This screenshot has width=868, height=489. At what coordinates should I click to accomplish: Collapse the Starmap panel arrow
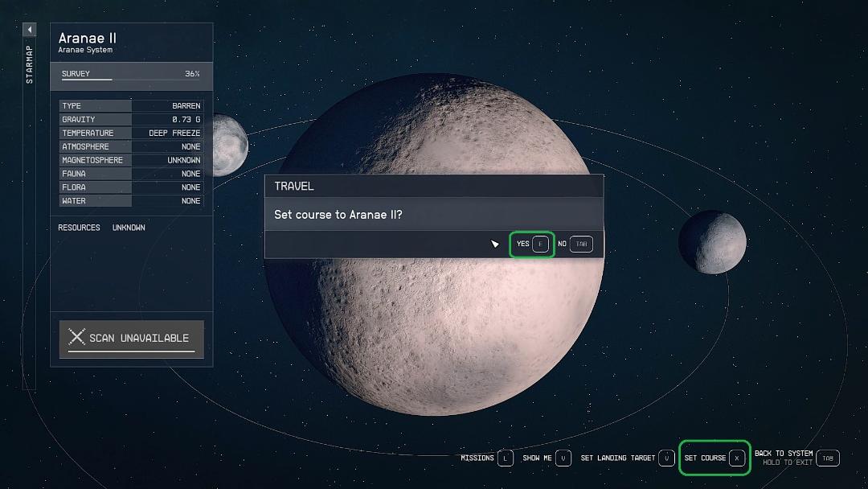point(30,29)
